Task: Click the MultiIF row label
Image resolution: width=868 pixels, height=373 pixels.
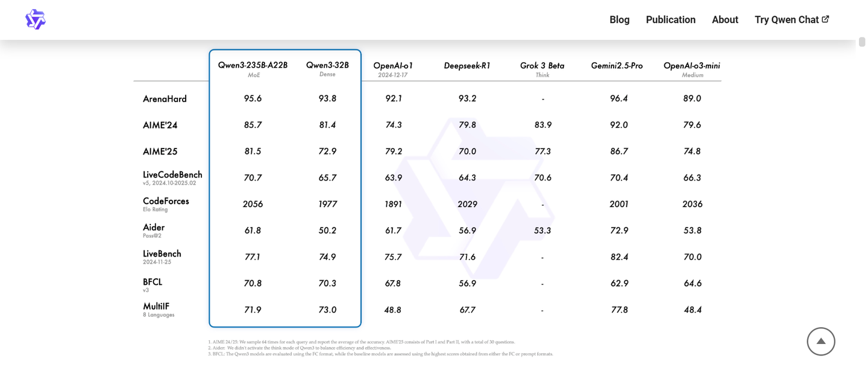Action: tap(156, 307)
